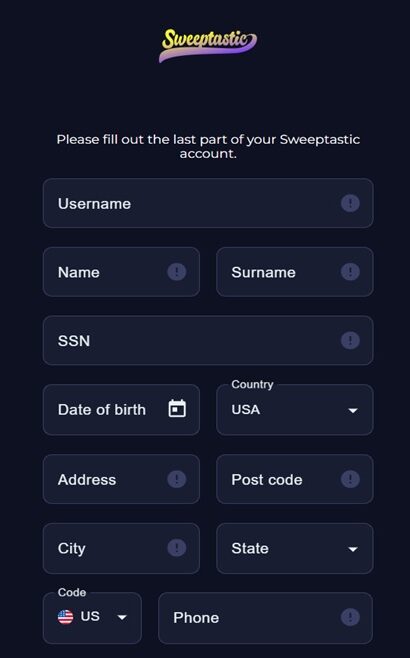
Task: Click the info icon in Address field
Action: 177,479
